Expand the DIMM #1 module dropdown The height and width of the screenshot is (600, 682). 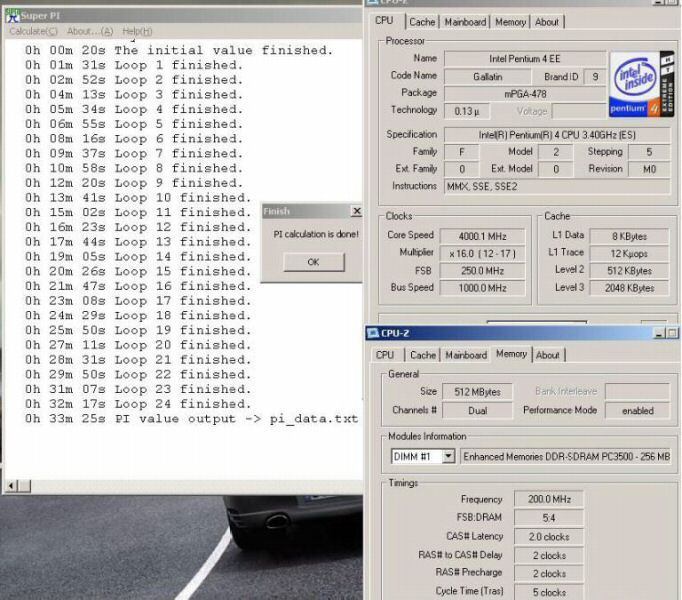[448, 456]
